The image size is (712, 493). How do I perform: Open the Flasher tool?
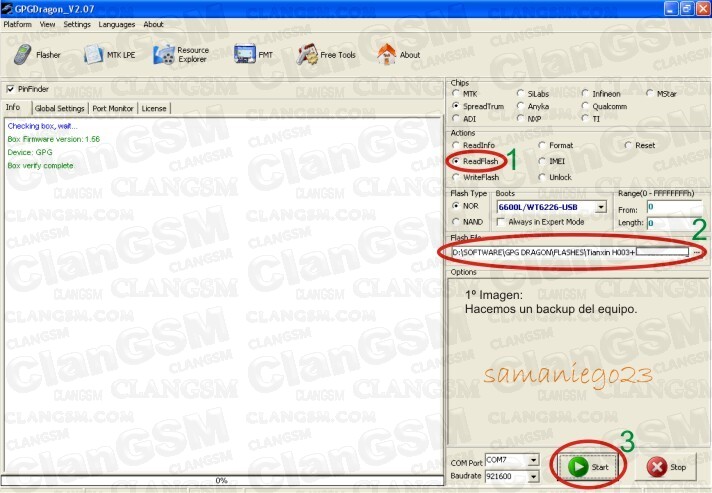click(x=37, y=55)
